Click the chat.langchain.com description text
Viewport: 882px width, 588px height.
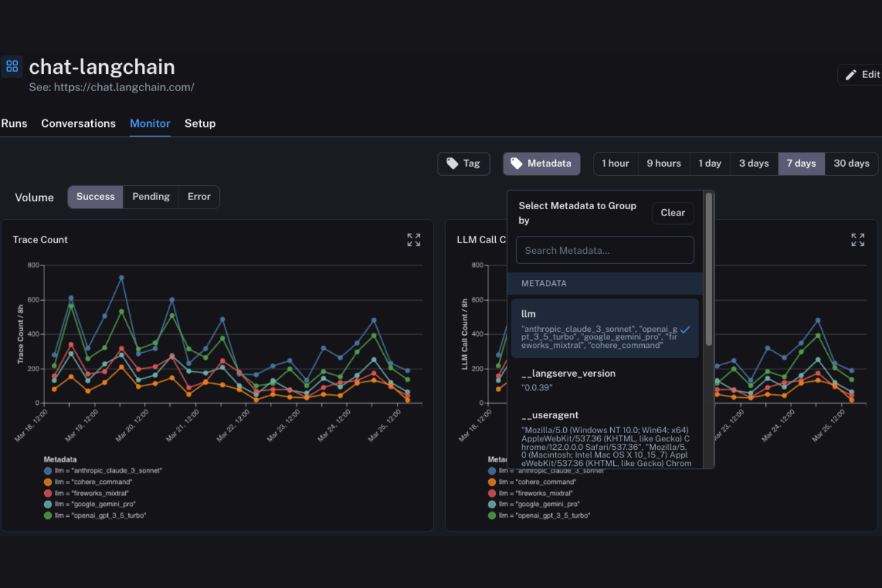tap(111, 87)
